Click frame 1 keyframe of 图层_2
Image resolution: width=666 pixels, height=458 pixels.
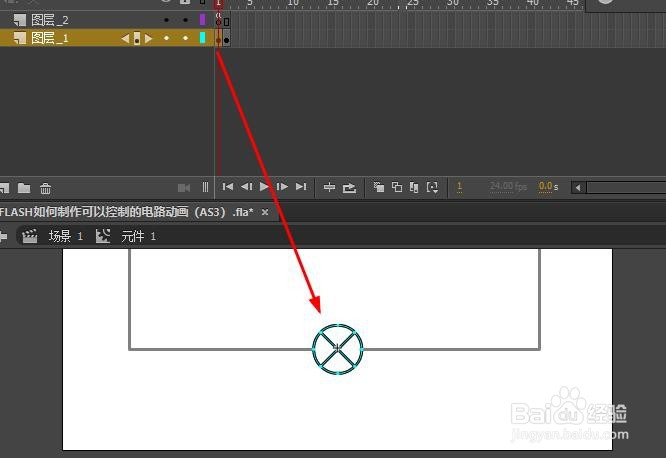click(x=218, y=21)
